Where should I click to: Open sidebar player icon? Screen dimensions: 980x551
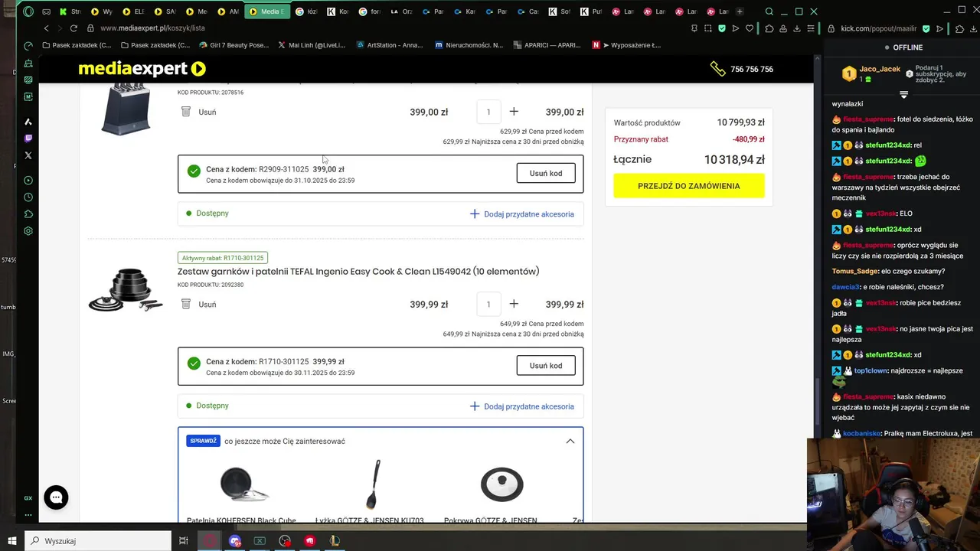click(x=28, y=181)
